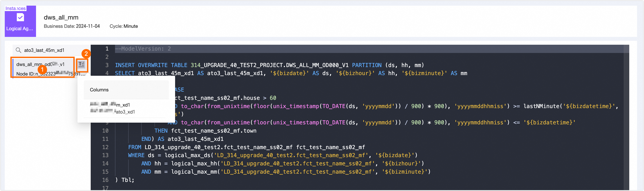The height and width of the screenshot is (191, 644).
Task: Click the END) AS ato3_last_45m_xd1 line
Action: pos(182,139)
